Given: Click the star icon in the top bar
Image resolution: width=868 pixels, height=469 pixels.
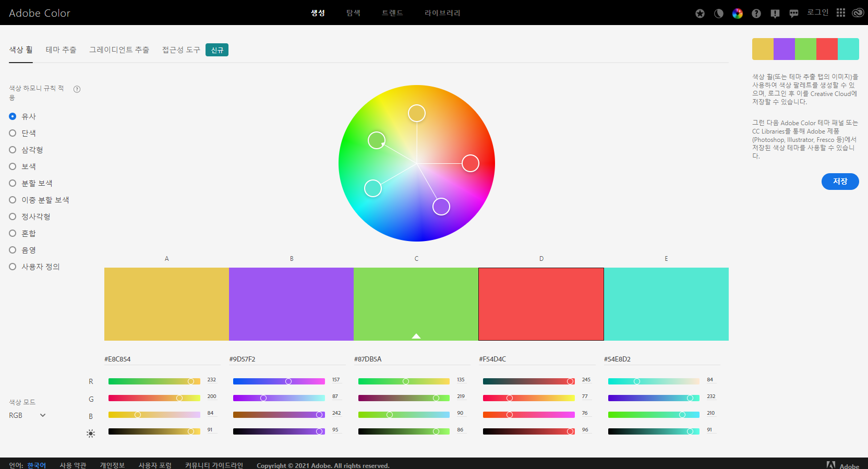Looking at the screenshot, I should pos(700,14).
